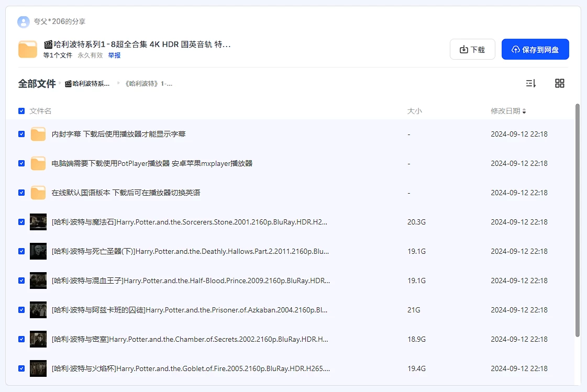Click the sharer's profile avatar
This screenshot has width=587, height=392.
pos(23,21)
